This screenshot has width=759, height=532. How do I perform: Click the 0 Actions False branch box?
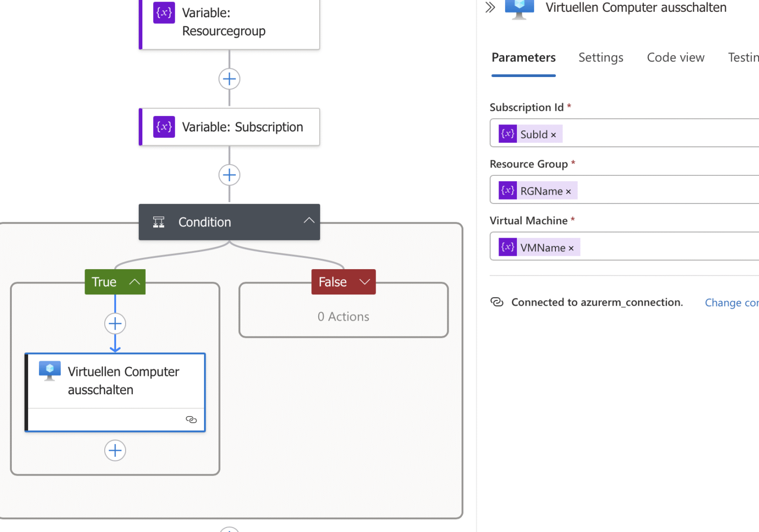click(x=343, y=317)
